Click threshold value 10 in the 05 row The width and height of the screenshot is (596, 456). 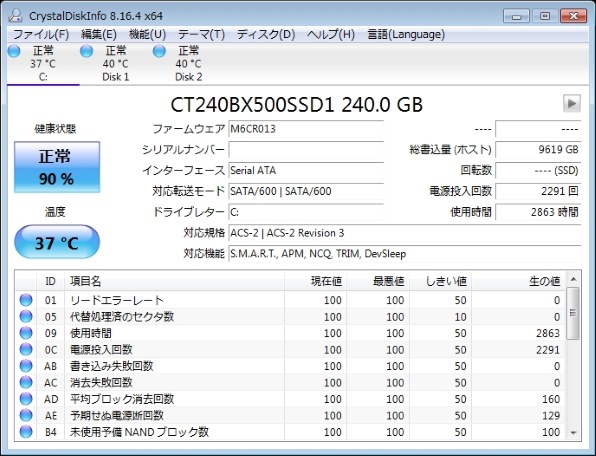[x=460, y=317]
